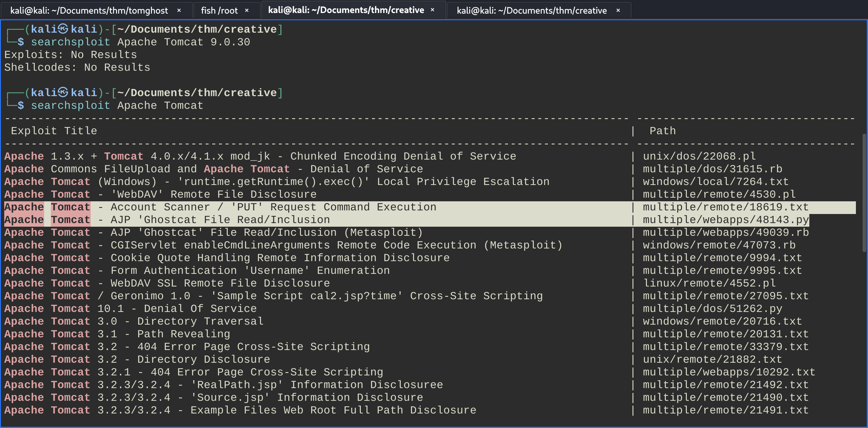Click path unix/dos/22068.pl

coord(699,156)
